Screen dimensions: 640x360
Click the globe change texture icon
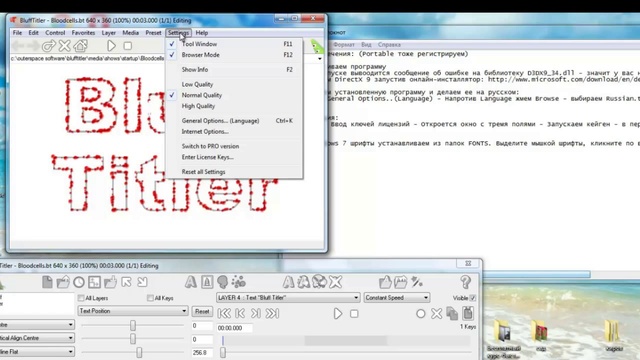point(319,282)
